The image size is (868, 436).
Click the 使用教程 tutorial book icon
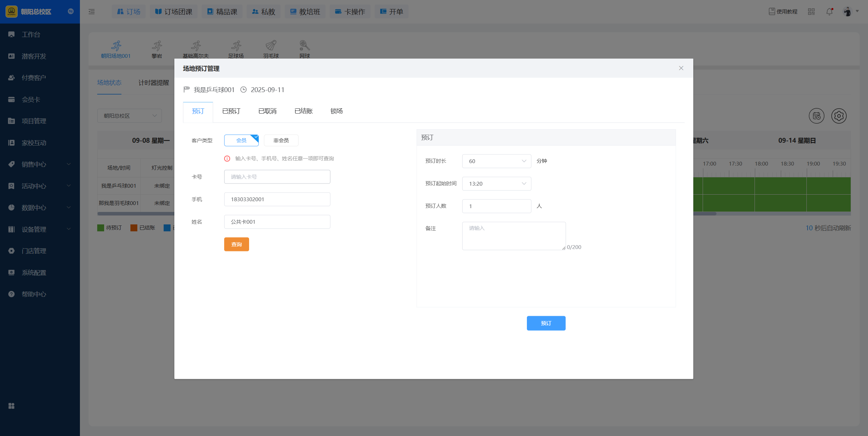772,11
